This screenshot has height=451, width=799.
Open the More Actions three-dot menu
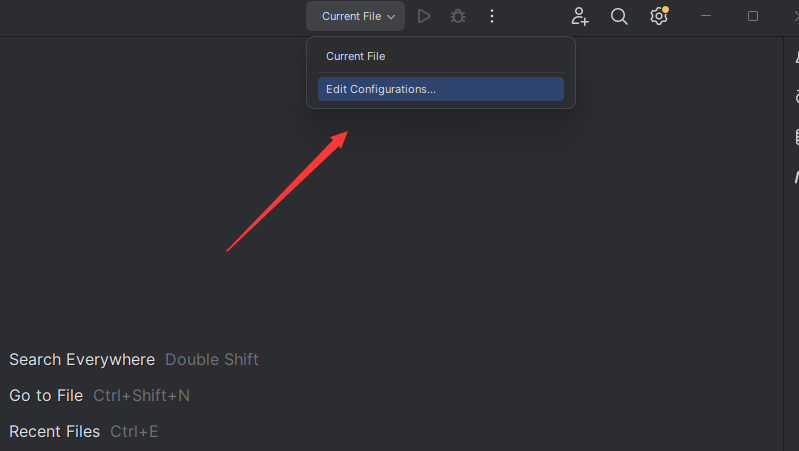[x=492, y=16]
